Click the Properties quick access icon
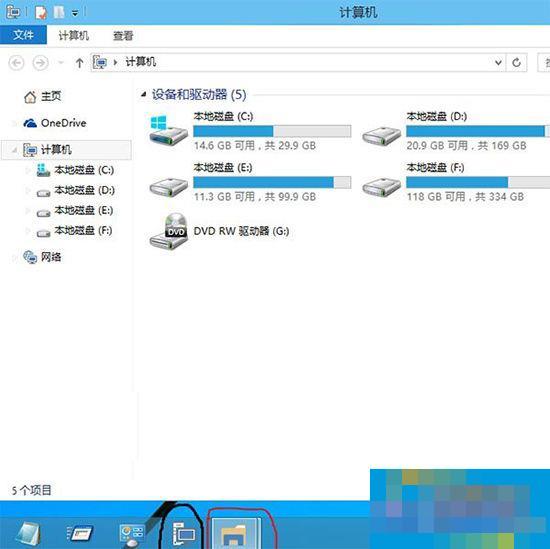This screenshot has height=549, width=550. tap(41, 13)
